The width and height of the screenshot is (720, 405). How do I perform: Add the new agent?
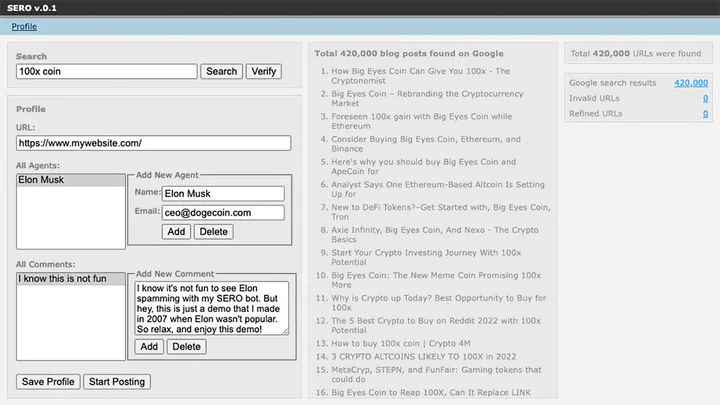tap(176, 231)
